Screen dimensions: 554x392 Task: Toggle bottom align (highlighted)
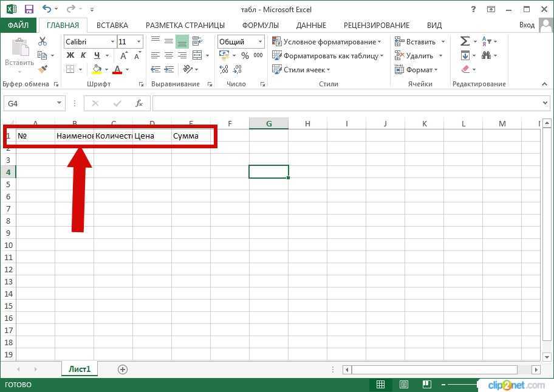coord(182,43)
